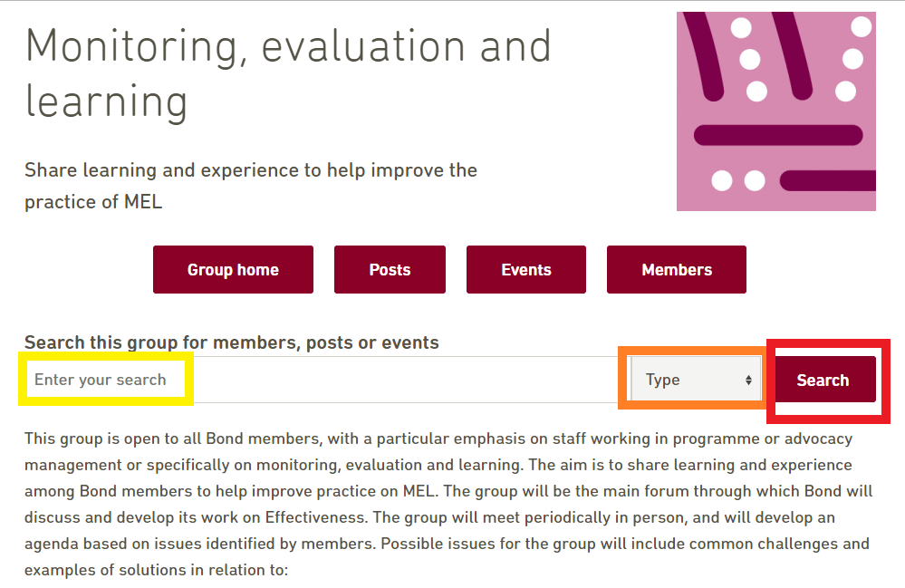905x588 pixels.
Task: Click the dark red Search button
Action: point(824,379)
